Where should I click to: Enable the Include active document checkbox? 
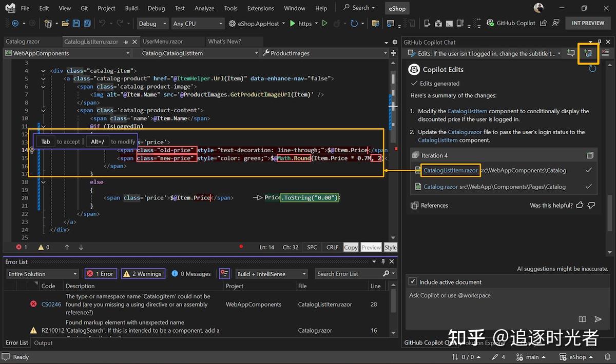click(412, 281)
